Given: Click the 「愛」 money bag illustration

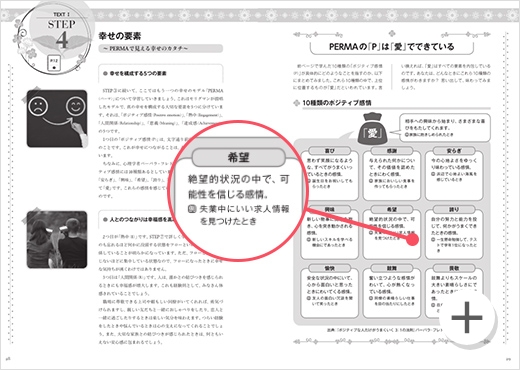Looking at the screenshot, I should coord(372,128).
